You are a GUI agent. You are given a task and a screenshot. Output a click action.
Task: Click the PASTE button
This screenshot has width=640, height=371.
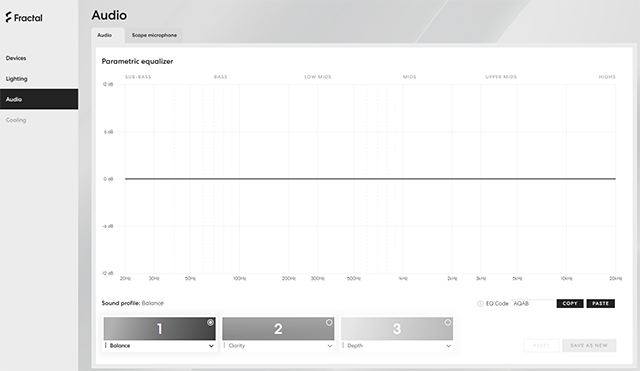point(600,303)
